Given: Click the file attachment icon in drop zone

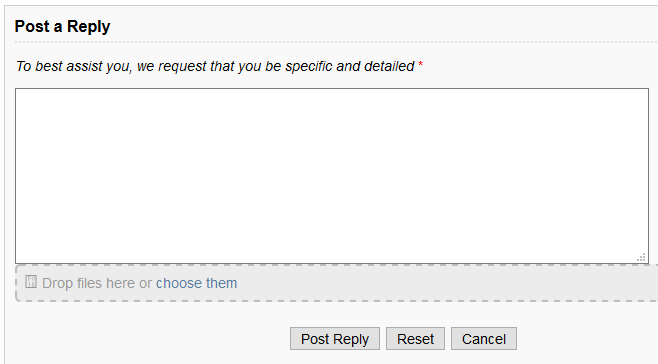Looking at the screenshot, I should 31,282.
